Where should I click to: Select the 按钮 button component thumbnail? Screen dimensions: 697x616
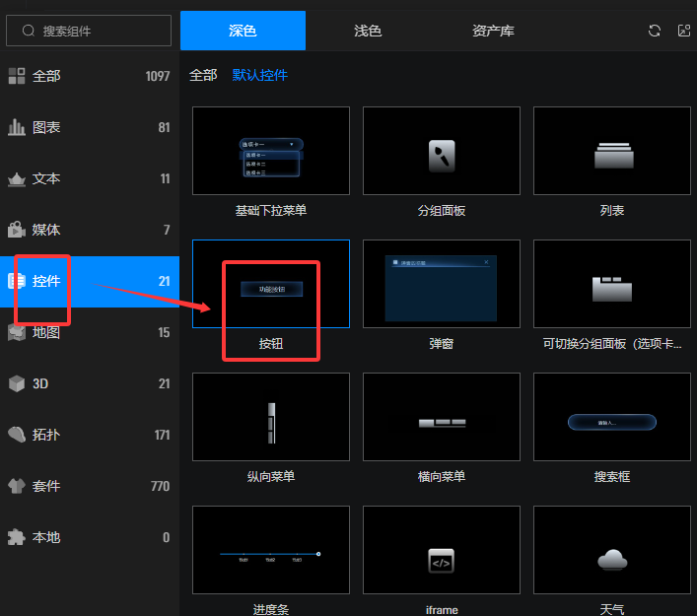[271, 284]
